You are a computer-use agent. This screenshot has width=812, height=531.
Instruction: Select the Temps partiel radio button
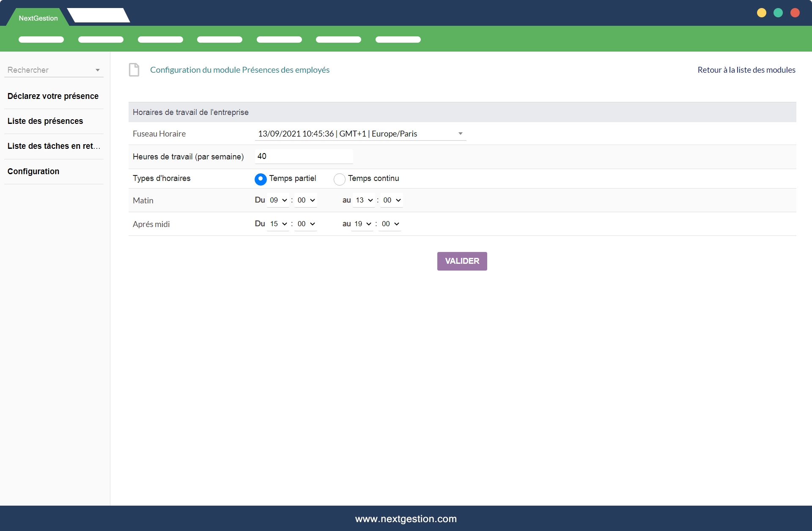(261, 179)
